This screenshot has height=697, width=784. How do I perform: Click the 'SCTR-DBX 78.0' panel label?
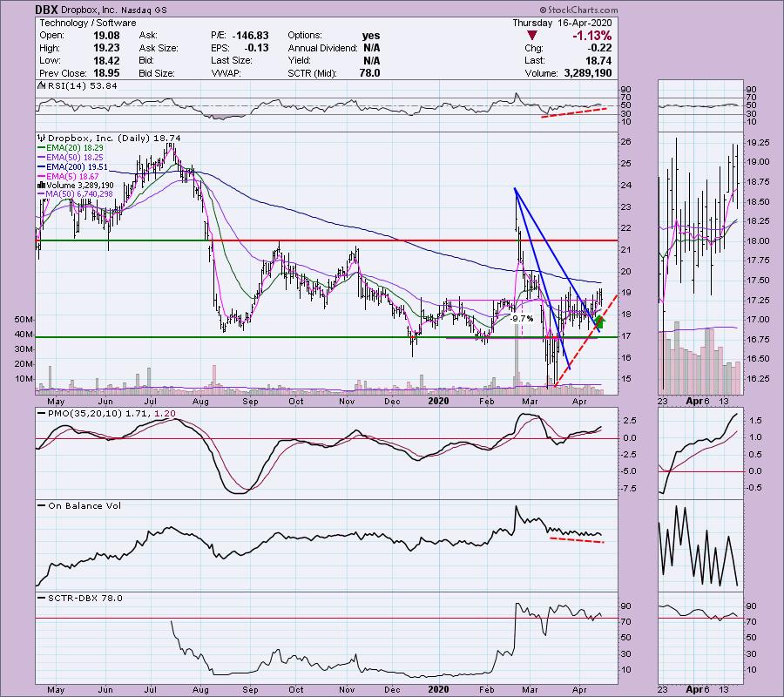click(x=85, y=598)
